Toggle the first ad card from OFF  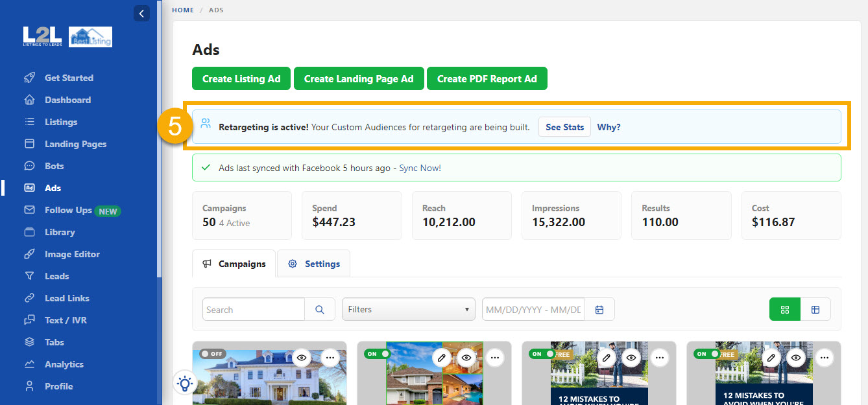tap(212, 354)
